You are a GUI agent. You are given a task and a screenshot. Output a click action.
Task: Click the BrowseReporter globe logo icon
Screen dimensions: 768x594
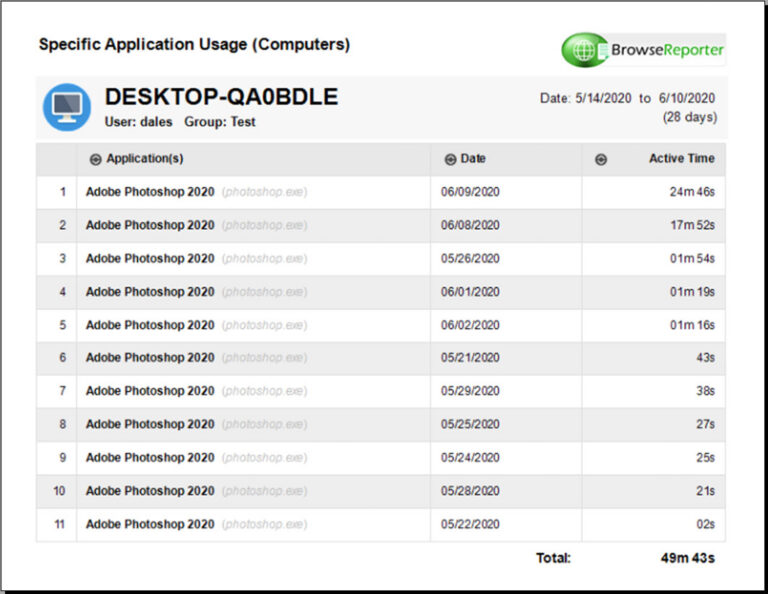585,50
